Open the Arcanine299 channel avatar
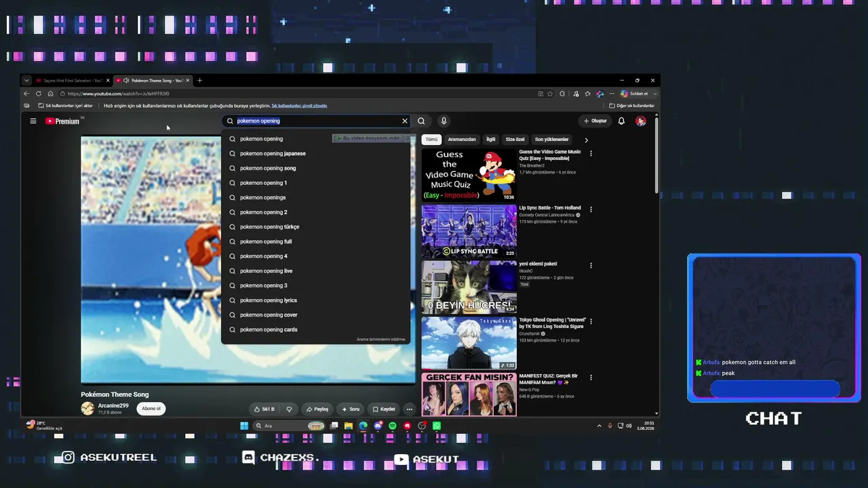Screen dimensions: 868x488 87,409
